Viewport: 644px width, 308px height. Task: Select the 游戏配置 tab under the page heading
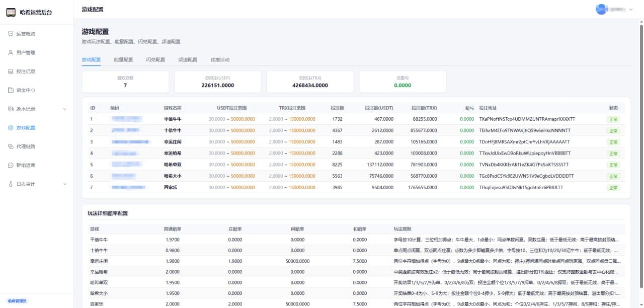pyautogui.click(x=91, y=60)
